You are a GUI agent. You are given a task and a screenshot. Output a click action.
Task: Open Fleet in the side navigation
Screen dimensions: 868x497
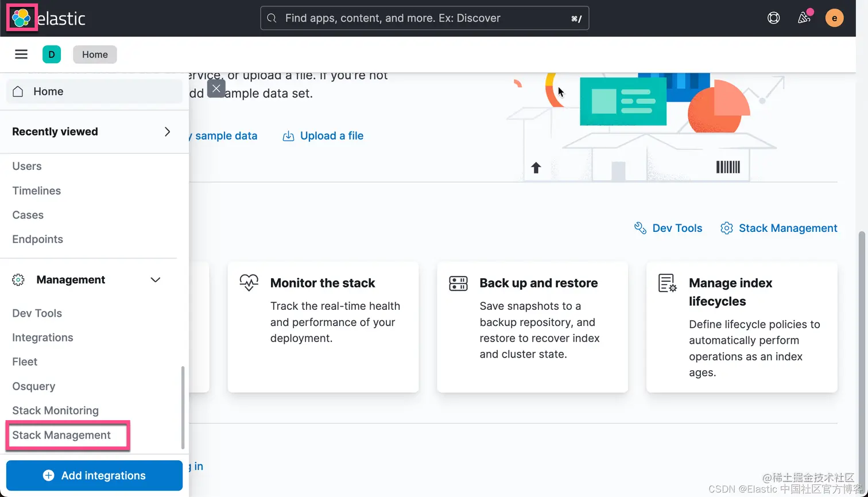coord(25,362)
